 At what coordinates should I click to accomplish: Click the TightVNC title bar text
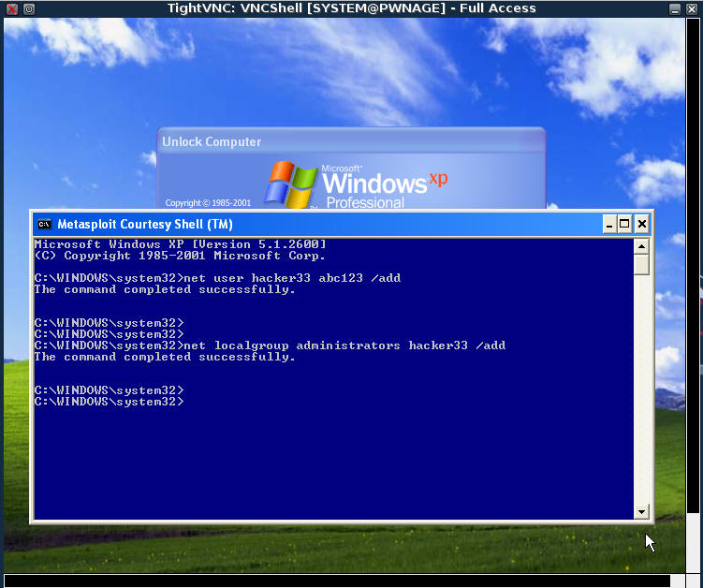pos(352,8)
